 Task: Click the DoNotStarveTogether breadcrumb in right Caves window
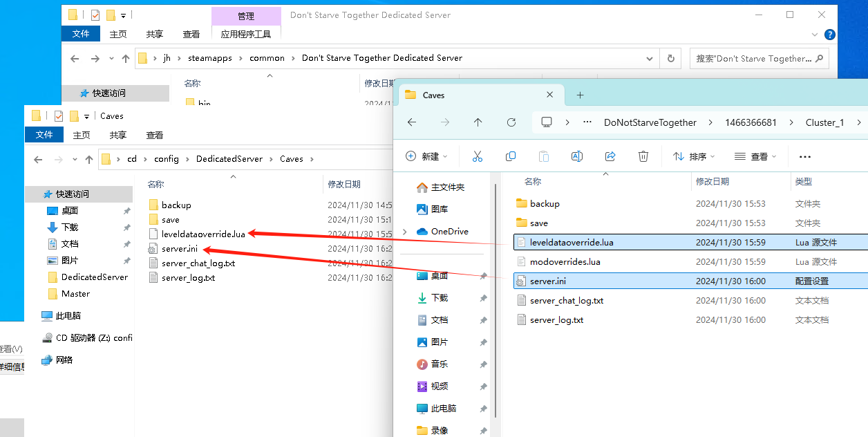(x=650, y=122)
